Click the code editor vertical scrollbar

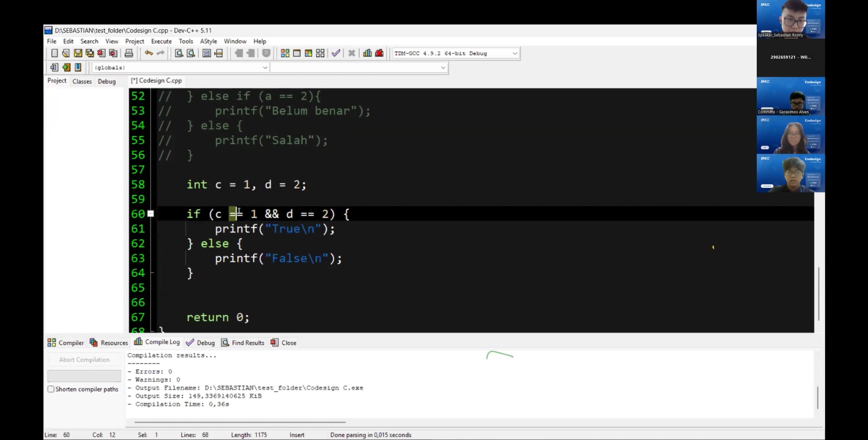(819, 293)
